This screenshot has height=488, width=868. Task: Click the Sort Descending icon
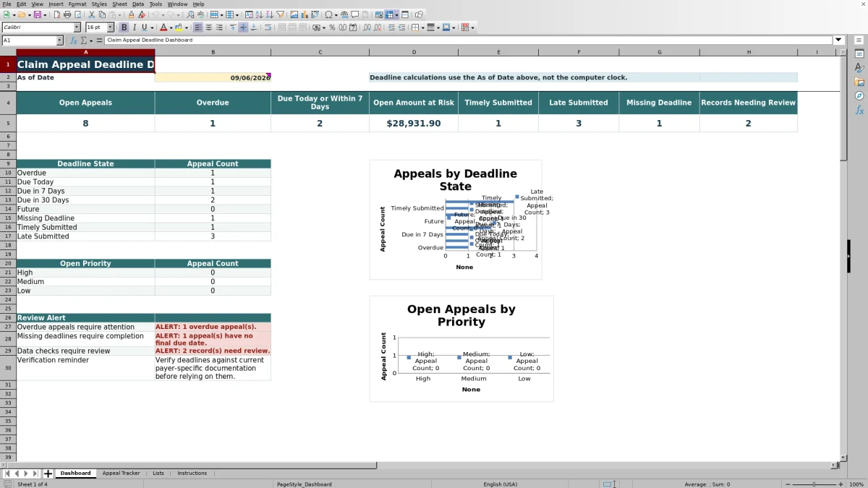[269, 14]
